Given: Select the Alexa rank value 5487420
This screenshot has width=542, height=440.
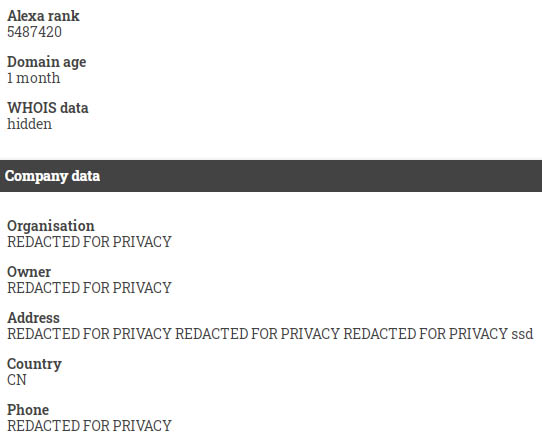Looking at the screenshot, I should click(34, 32).
